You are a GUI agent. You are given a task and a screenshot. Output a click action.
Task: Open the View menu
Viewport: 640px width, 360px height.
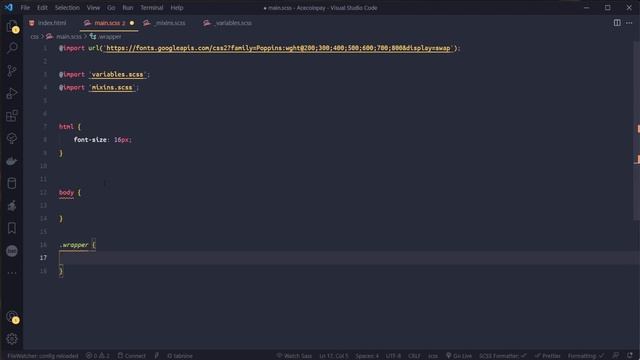coord(93,8)
